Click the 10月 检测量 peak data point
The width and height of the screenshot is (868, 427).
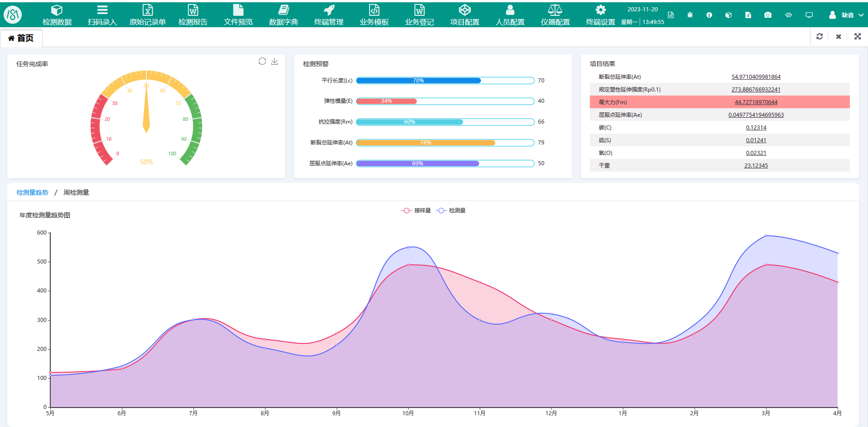(408, 247)
